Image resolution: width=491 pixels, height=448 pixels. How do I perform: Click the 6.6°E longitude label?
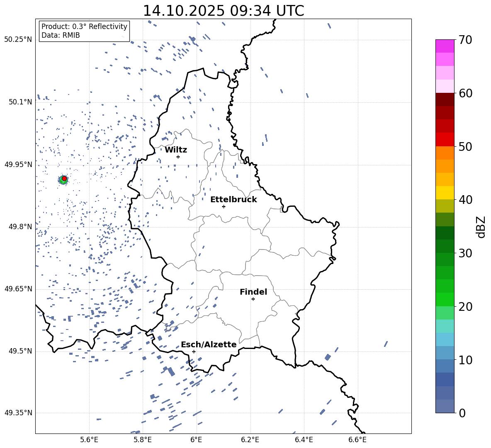357,440
